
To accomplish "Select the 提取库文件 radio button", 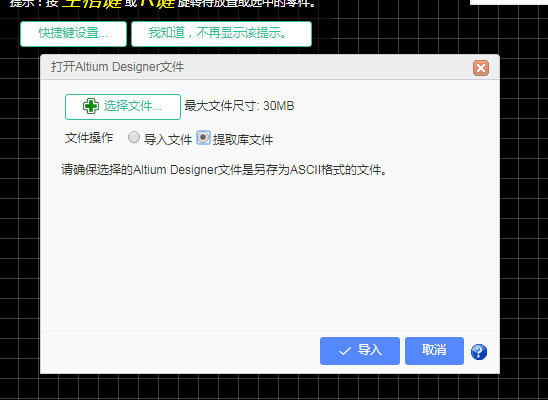I will click(203, 137).
